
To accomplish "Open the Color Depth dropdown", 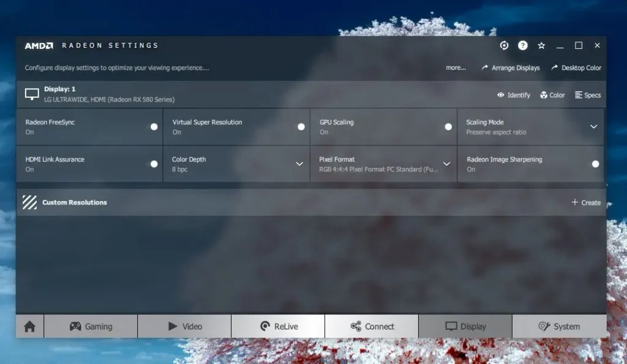I will (299, 164).
